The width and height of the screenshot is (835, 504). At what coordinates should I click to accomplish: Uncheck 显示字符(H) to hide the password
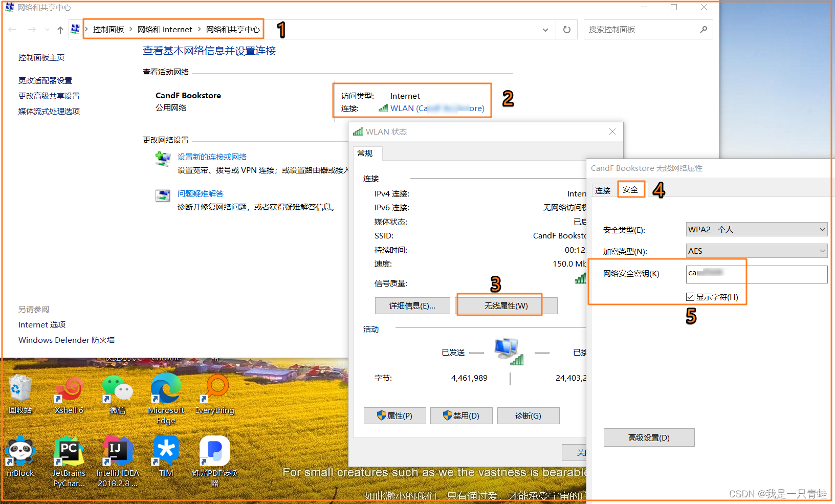[x=691, y=297]
